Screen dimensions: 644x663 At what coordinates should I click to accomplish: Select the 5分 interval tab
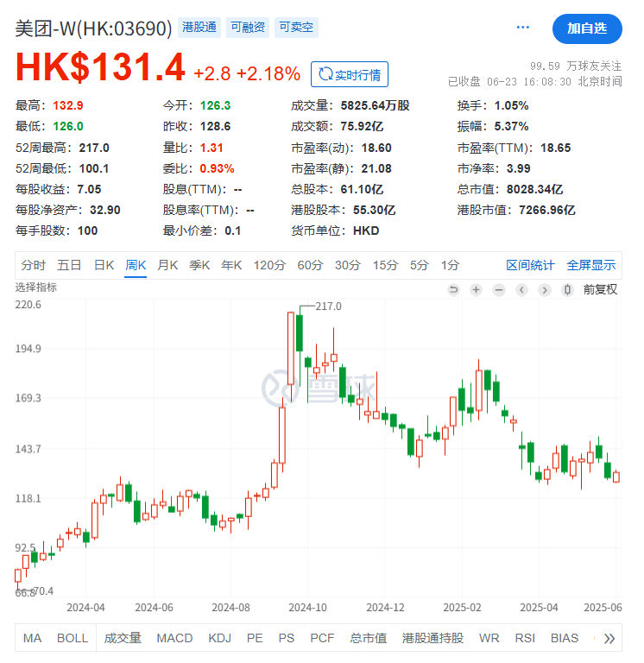420,266
